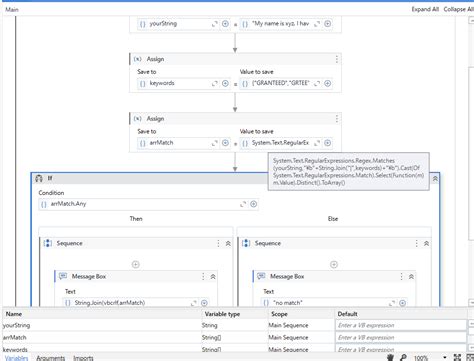Screen dimensions: 474x361
Task: Click plus button beside yourString field
Action: (225, 24)
